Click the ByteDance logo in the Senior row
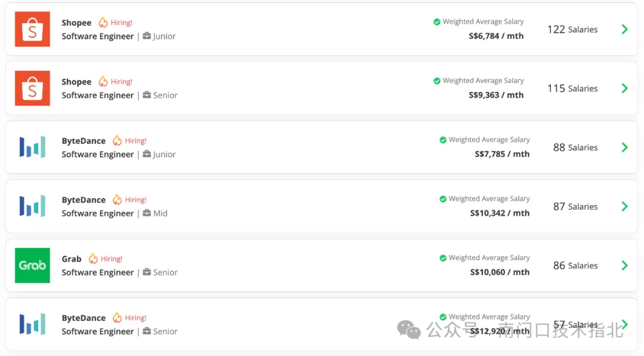 [32, 324]
